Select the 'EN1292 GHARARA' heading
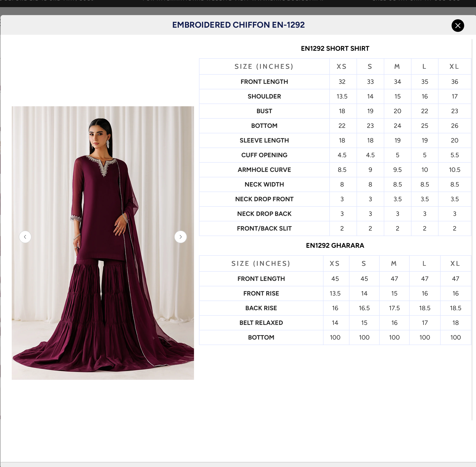The image size is (476, 467). pyautogui.click(x=335, y=245)
